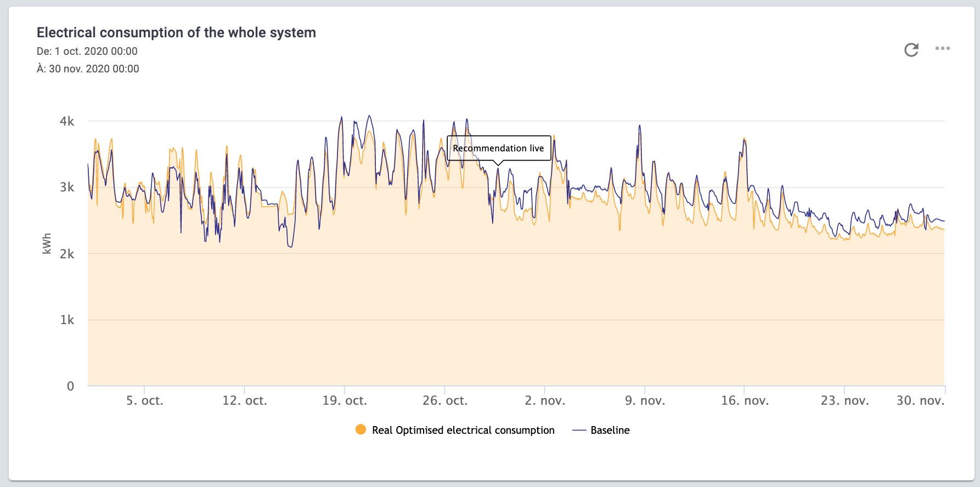Click the 'kWh' y-axis title
The width and height of the screenshot is (980, 487).
[47, 243]
